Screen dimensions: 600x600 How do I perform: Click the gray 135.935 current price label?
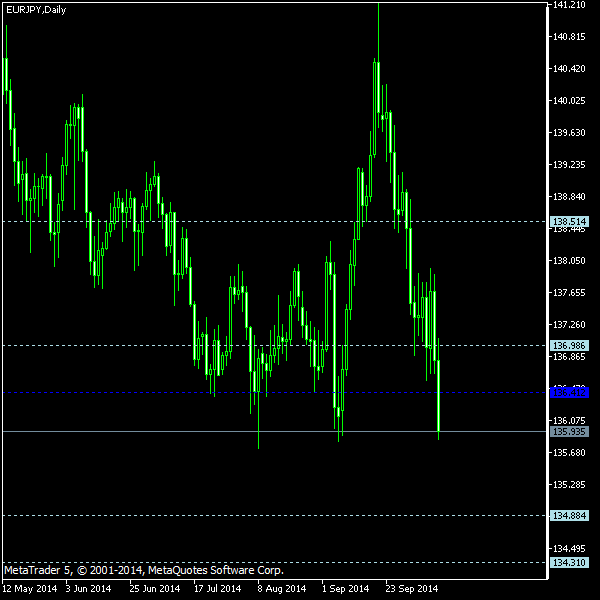pyautogui.click(x=569, y=432)
